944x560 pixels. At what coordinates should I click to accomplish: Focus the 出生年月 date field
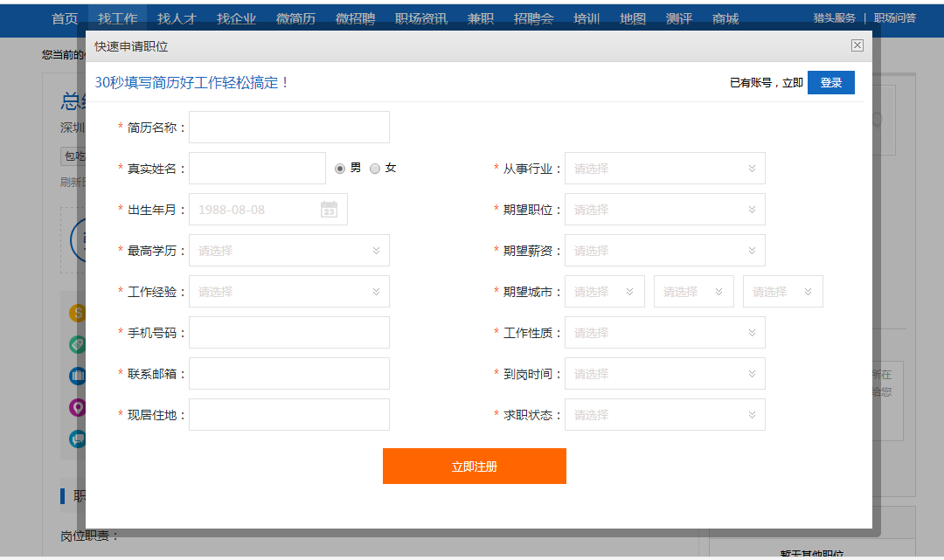coord(268,210)
